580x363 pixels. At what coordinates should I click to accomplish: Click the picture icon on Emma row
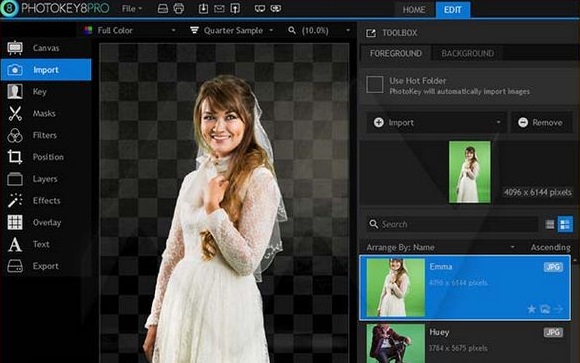point(544,309)
